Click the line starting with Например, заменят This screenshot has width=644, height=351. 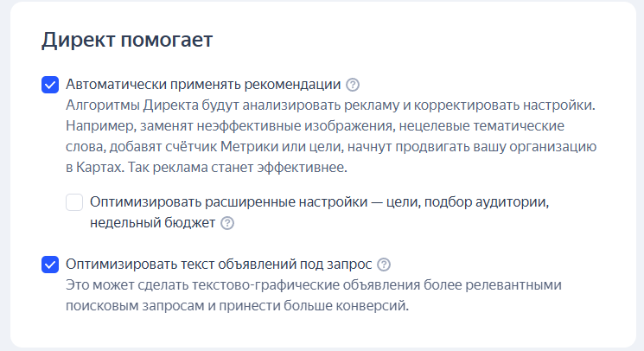pos(315,126)
